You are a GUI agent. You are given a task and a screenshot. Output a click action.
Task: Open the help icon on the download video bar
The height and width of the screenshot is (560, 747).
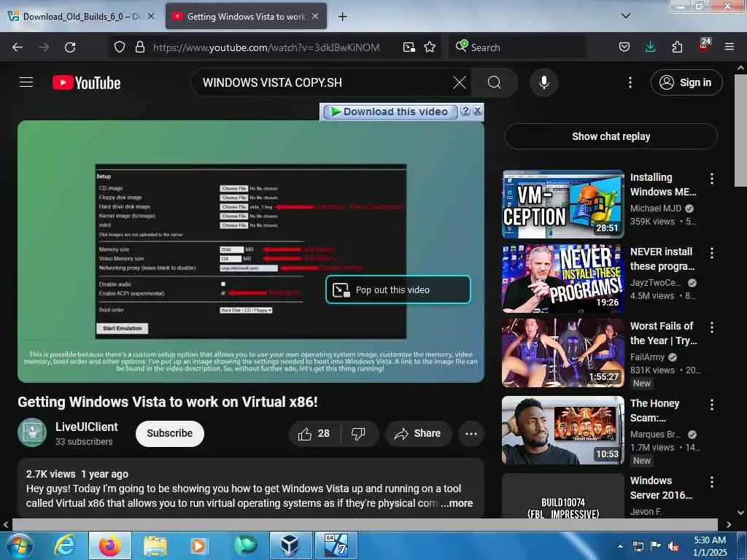coord(465,111)
